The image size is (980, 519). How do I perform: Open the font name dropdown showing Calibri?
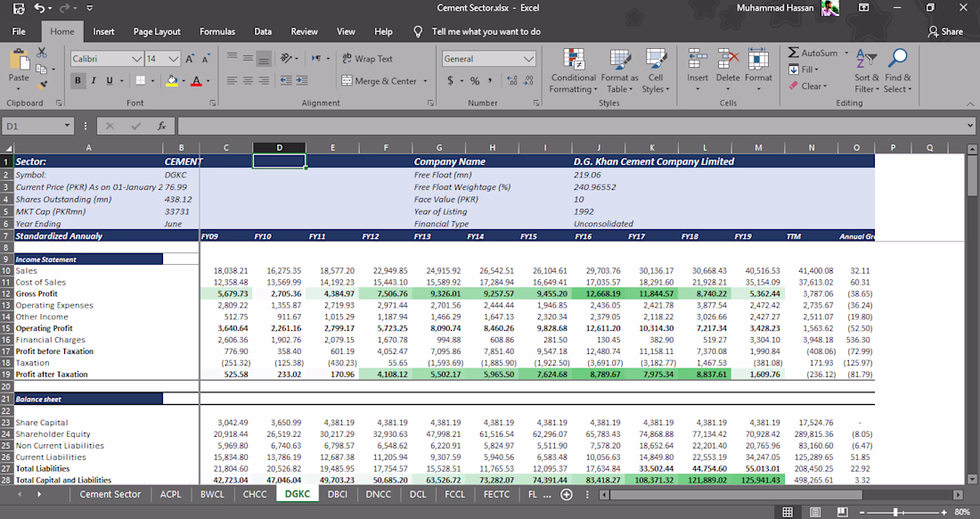pyautogui.click(x=136, y=59)
